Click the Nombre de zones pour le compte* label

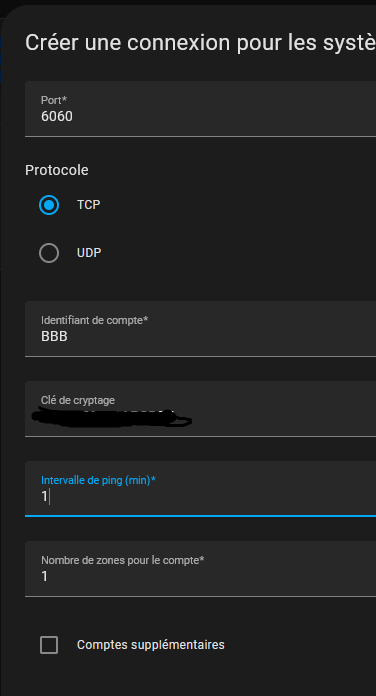(123, 560)
